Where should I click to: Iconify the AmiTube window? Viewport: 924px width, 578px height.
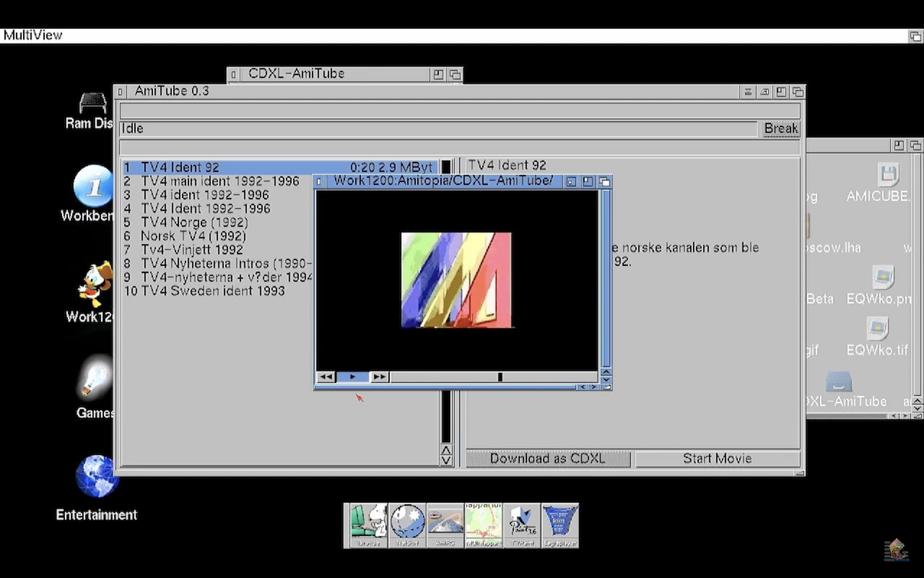tap(749, 92)
